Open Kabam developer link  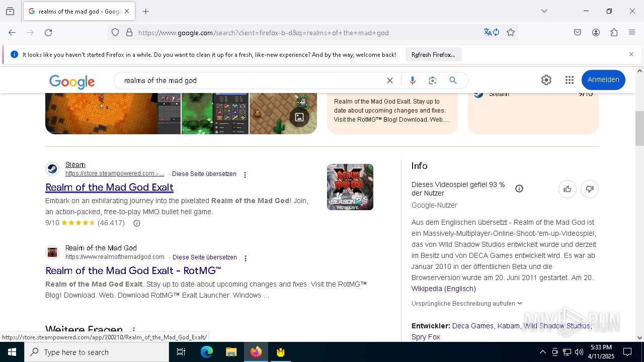pos(509,326)
